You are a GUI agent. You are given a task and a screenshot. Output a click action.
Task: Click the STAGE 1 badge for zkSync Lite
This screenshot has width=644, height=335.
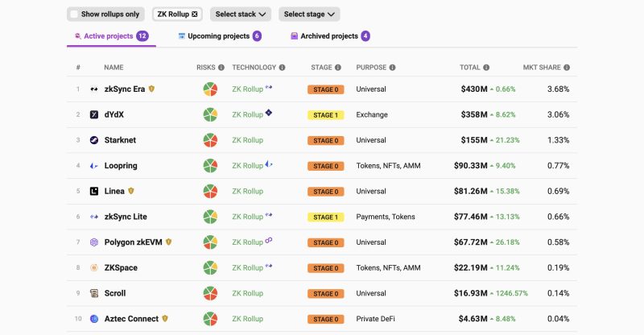(326, 217)
